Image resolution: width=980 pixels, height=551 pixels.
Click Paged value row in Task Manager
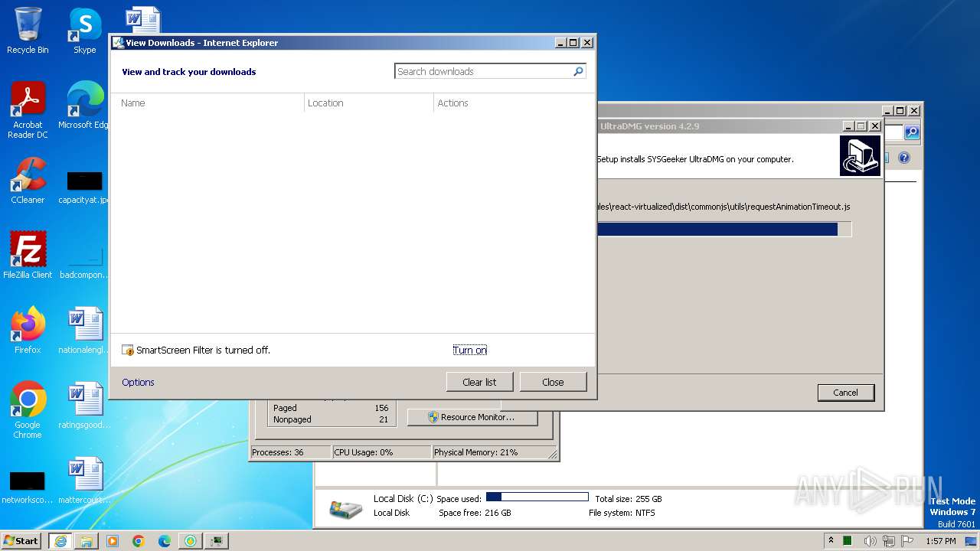click(331, 408)
